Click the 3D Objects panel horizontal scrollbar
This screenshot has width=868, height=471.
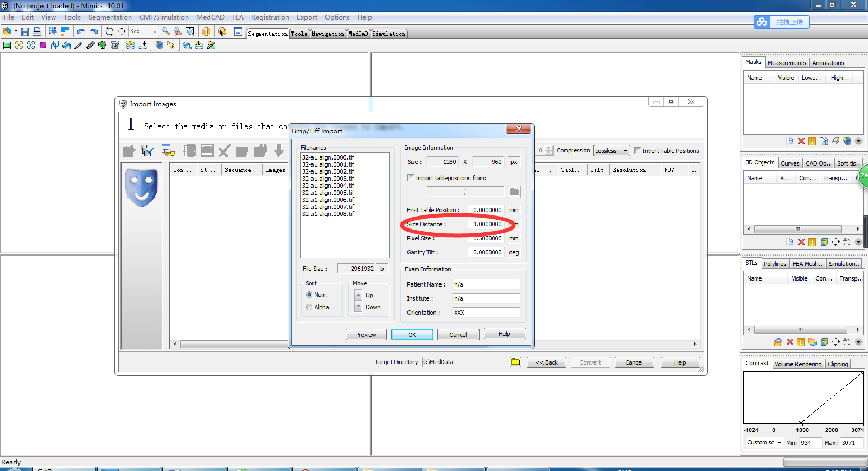pyautogui.click(x=797, y=229)
